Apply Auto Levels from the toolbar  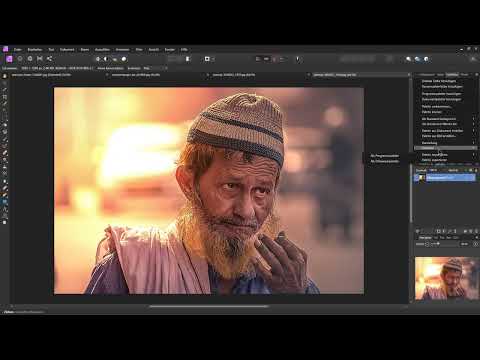coord(98,59)
